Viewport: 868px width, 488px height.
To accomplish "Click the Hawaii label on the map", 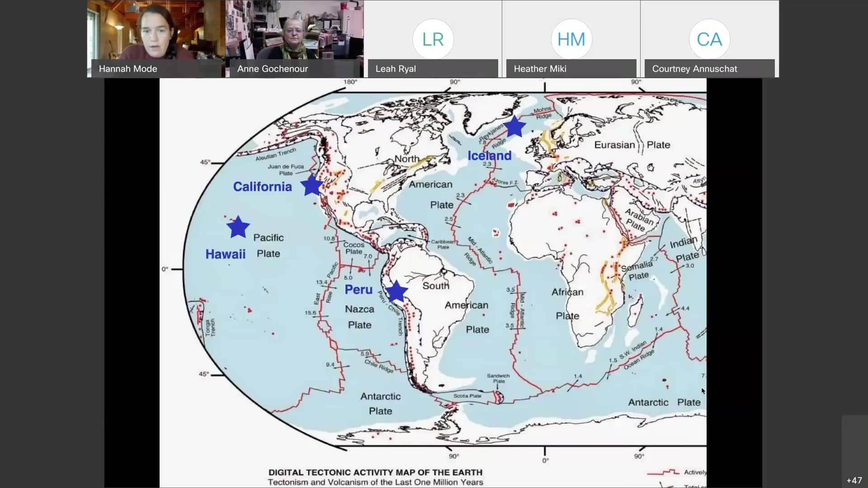I will coord(225,254).
